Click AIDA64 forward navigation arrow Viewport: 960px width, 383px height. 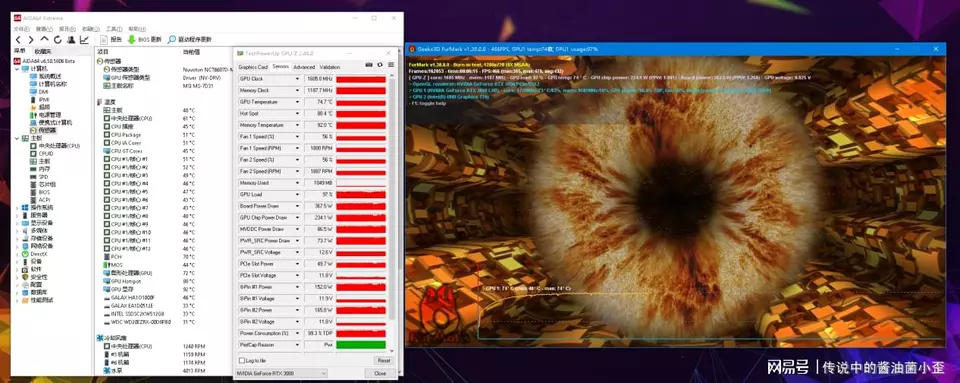click(x=31, y=40)
